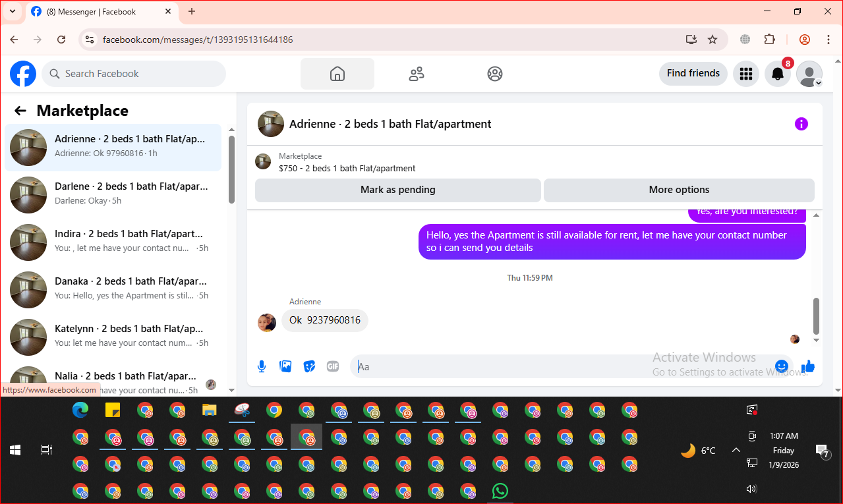Open the account profile menu

pyautogui.click(x=809, y=74)
